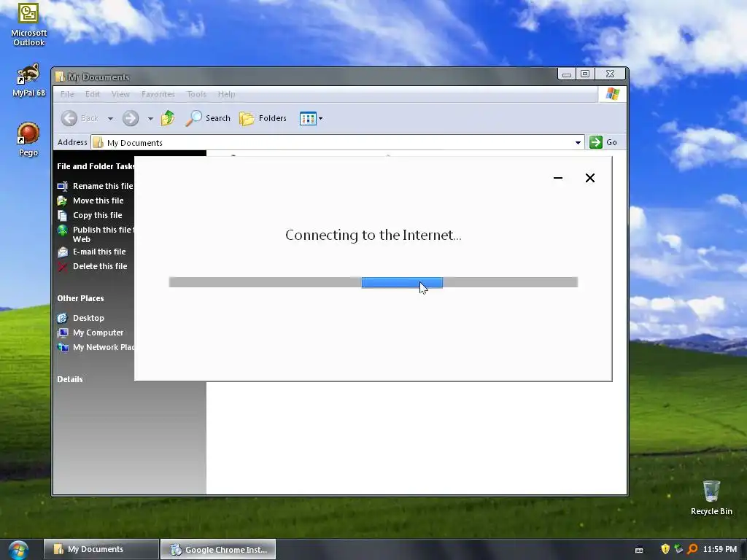This screenshot has width=747, height=560.
Task: Click the address bar folder icon
Action: click(98, 142)
